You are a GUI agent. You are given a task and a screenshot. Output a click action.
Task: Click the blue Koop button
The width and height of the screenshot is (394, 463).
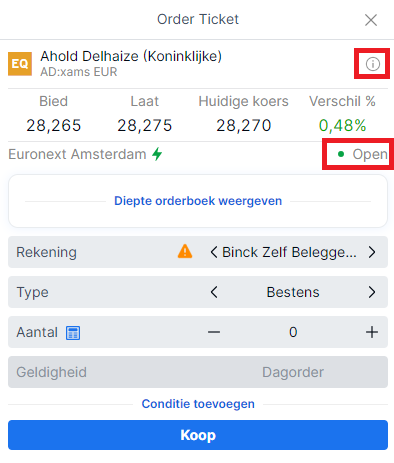[x=198, y=435]
